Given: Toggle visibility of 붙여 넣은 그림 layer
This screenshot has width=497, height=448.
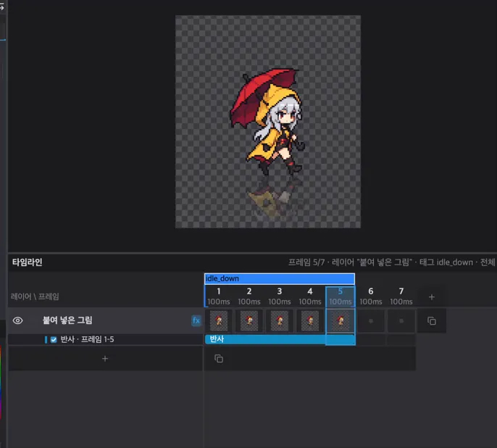Looking at the screenshot, I should pyautogui.click(x=17, y=320).
